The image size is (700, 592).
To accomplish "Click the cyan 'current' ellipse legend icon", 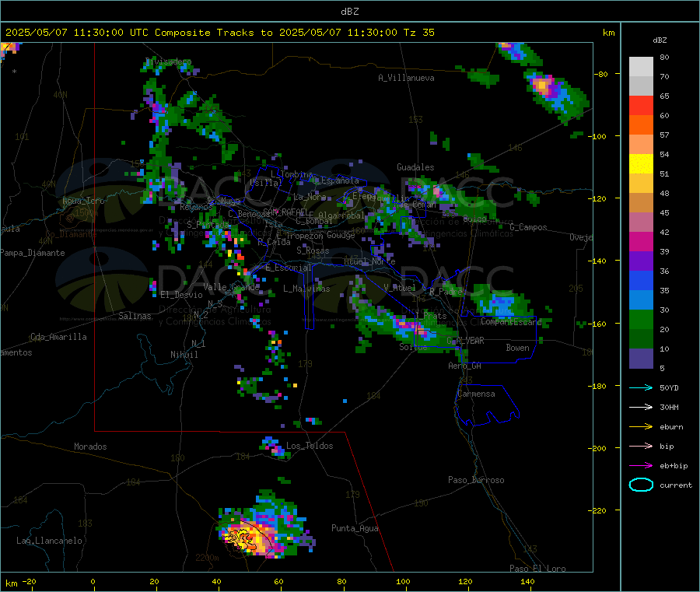I will pos(641,485).
